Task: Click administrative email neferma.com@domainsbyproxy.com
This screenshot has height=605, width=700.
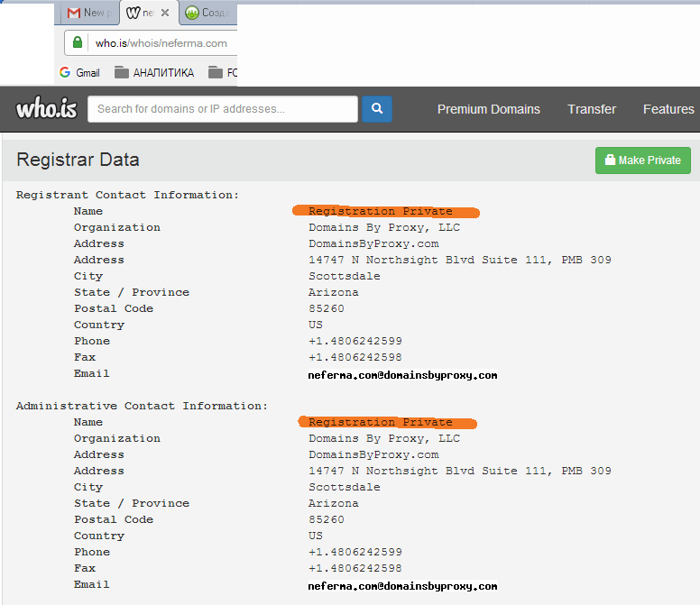Action: click(x=402, y=586)
